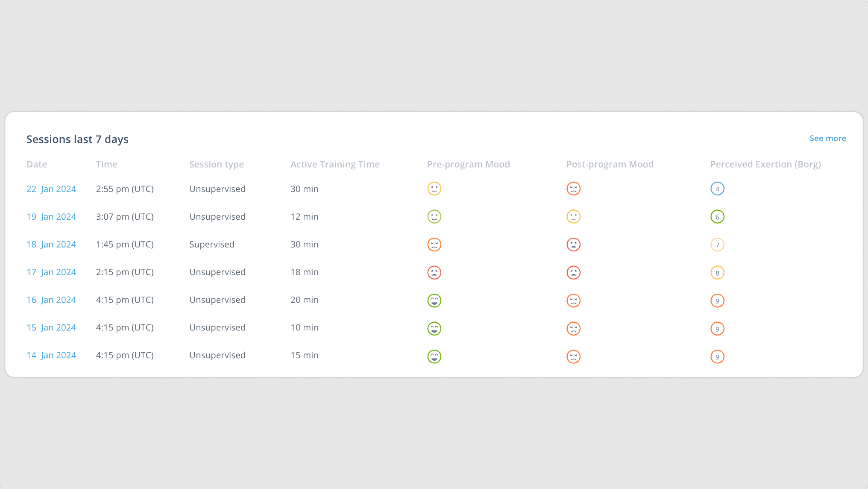Open the 22 Jan 2024 session link
The image size is (868, 489).
point(51,189)
